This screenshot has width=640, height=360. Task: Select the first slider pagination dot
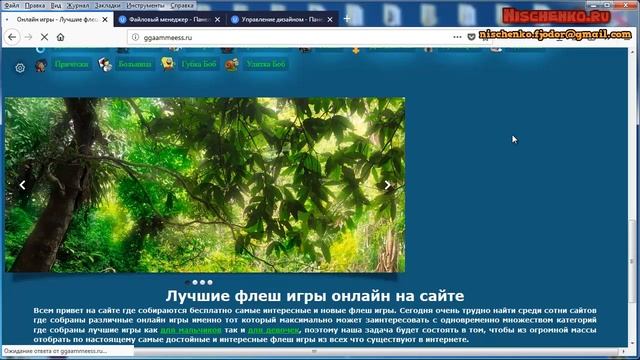point(187,282)
